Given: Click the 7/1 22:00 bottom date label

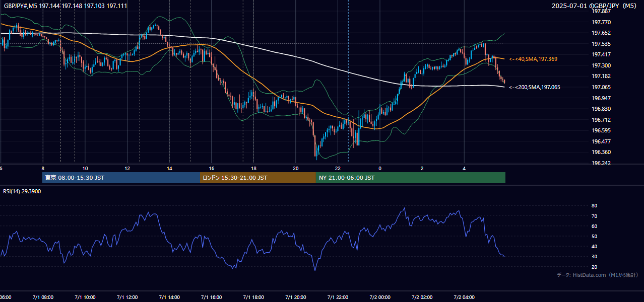Looking at the screenshot, I should [338, 297].
